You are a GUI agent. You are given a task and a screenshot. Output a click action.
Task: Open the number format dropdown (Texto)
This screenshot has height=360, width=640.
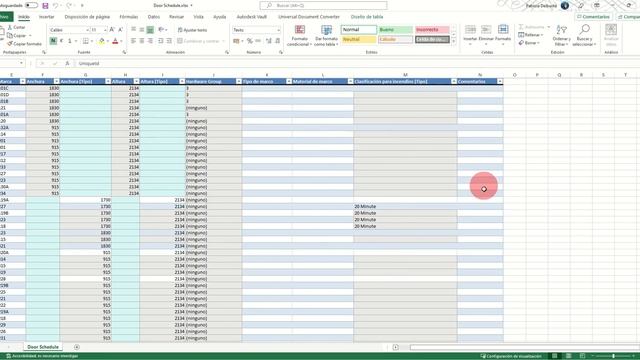point(279,30)
